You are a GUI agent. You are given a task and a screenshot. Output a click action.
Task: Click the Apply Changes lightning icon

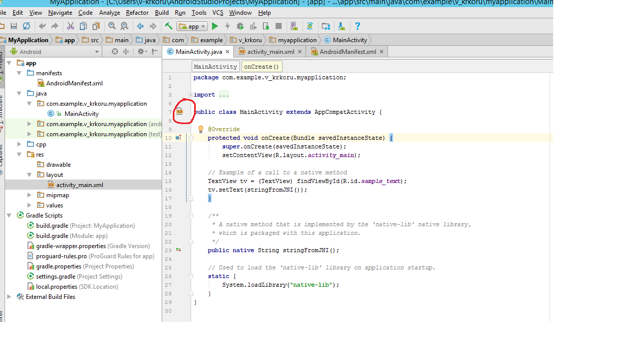[227, 26]
